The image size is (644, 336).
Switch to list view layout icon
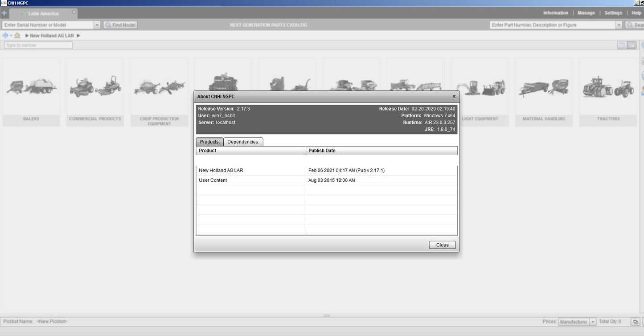622,45
